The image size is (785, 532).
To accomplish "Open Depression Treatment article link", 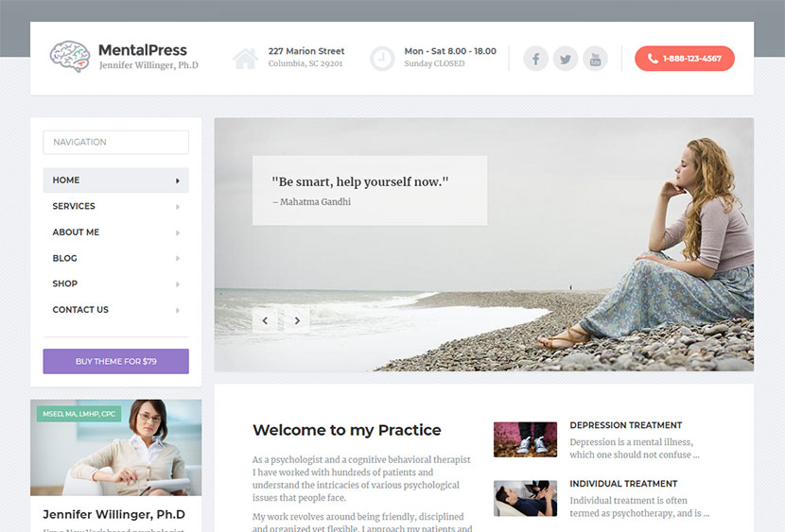I will pyautogui.click(x=626, y=425).
